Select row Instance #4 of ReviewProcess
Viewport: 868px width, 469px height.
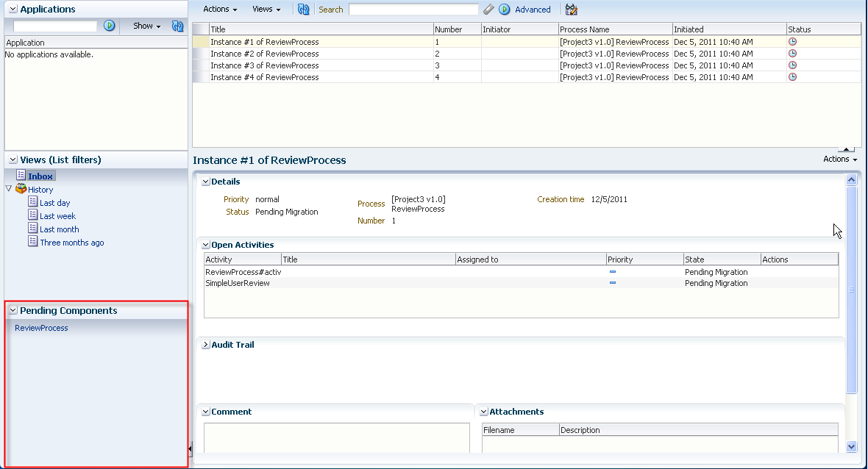[x=527, y=77]
